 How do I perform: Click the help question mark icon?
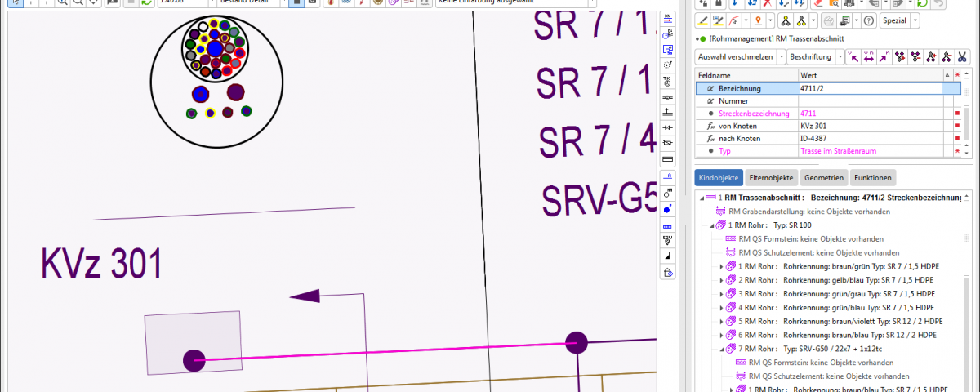868,20
